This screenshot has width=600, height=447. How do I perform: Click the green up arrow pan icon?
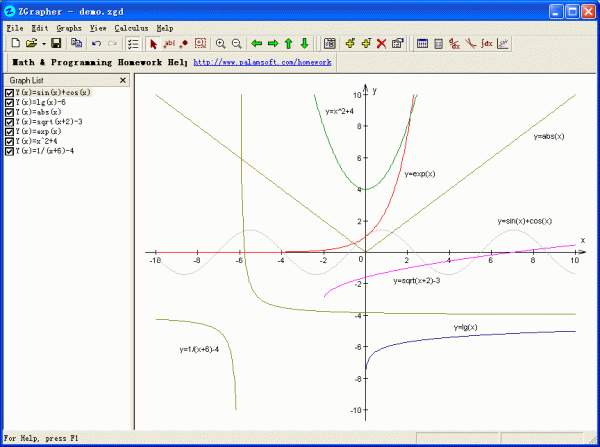[x=288, y=44]
